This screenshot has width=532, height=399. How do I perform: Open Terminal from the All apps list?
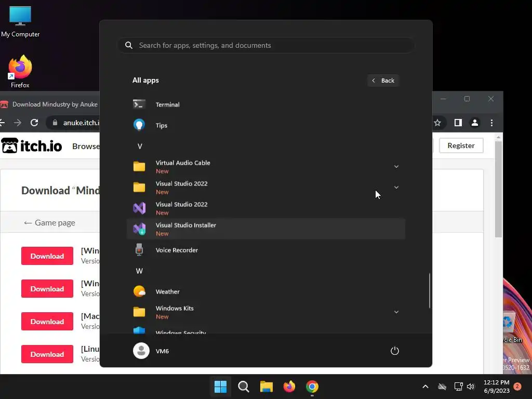[x=265, y=104]
